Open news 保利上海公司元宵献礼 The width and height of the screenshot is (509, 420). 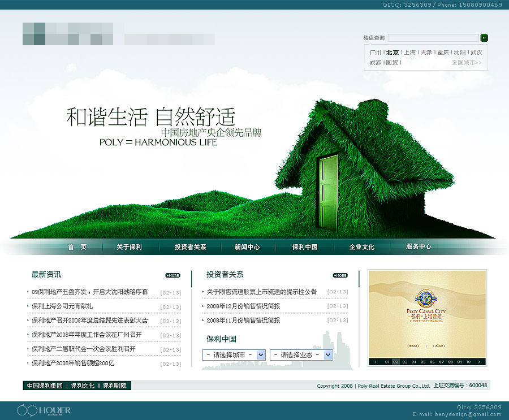(x=62, y=306)
